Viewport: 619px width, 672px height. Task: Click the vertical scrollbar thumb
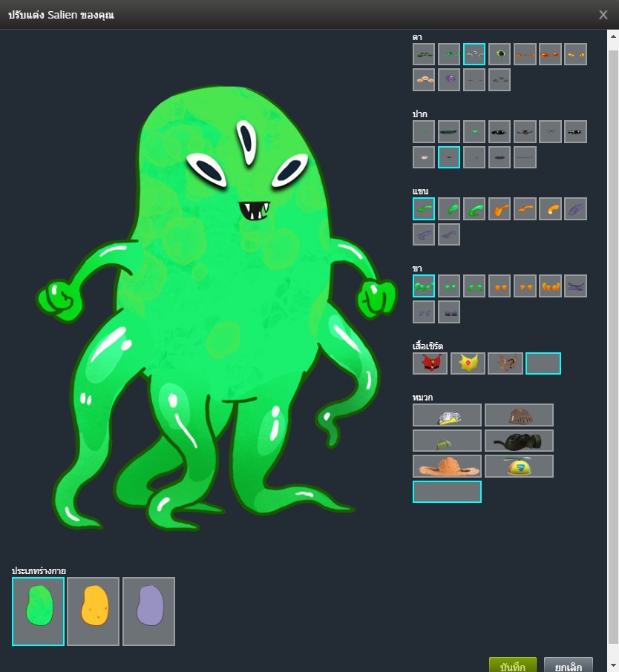click(613, 347)
